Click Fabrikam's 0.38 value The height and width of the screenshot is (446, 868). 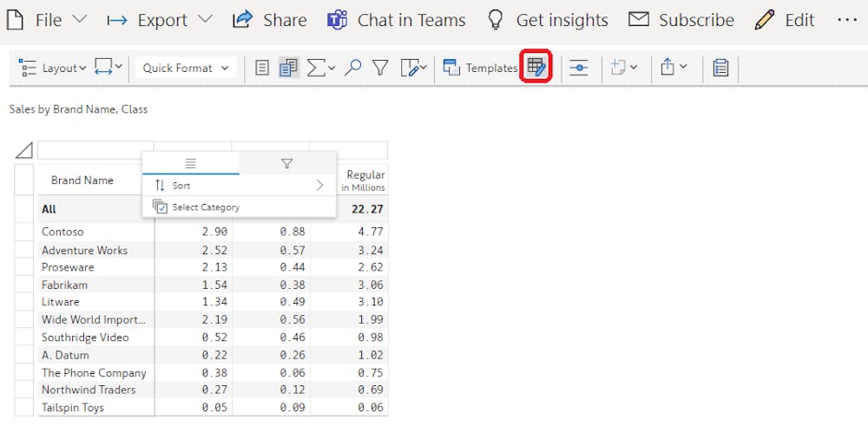(293, 285)
